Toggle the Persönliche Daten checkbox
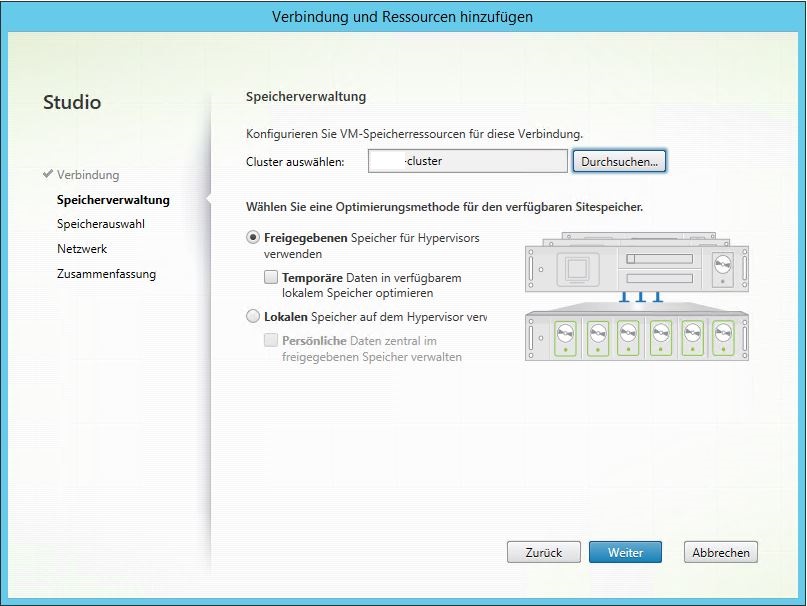 (271, 341)
